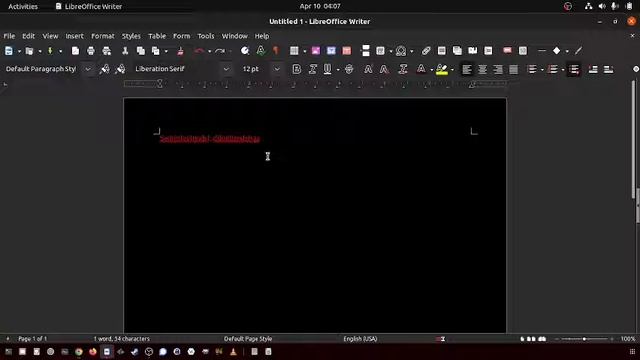Click the New document icon
This screenshot has height=360, width=640.
click(x=9, y=51)
